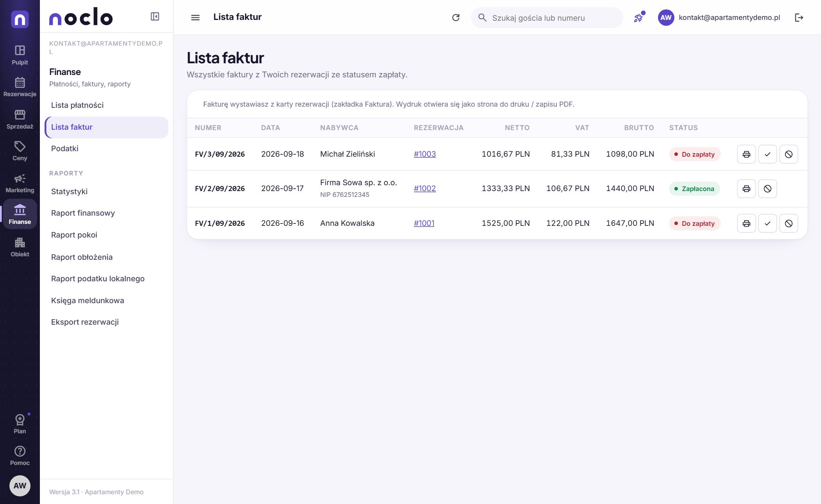Click the Finanse rail item
This screenshot has width=821, height=504.
tap(20, 214)
